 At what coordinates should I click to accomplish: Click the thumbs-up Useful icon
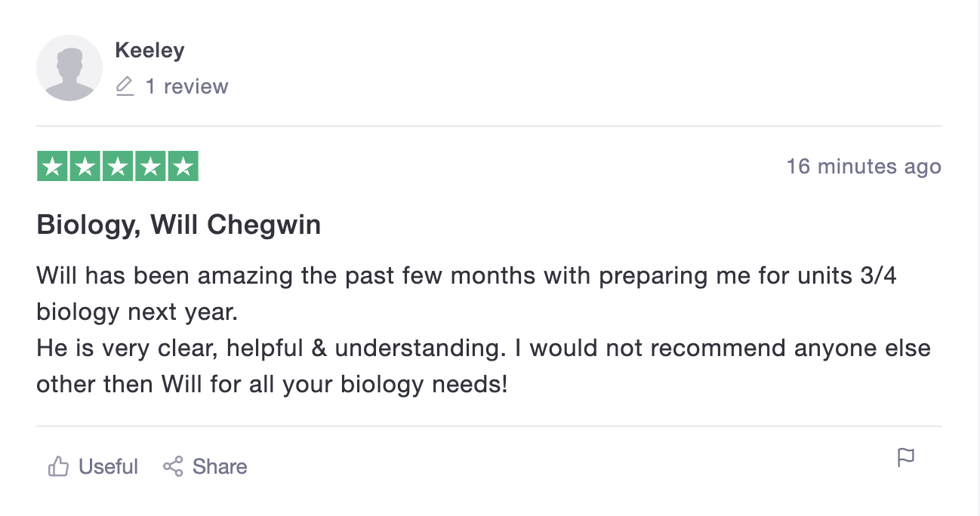click(58, 467)
